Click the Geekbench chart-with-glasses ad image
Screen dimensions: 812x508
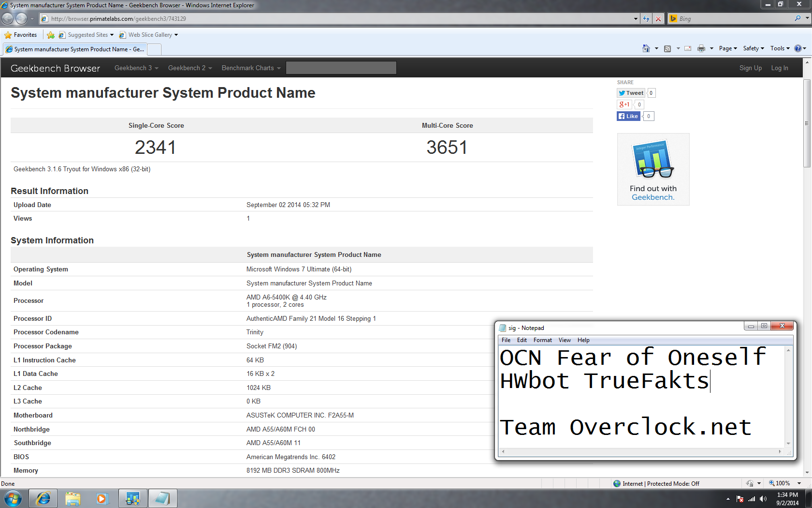(653, 159)
